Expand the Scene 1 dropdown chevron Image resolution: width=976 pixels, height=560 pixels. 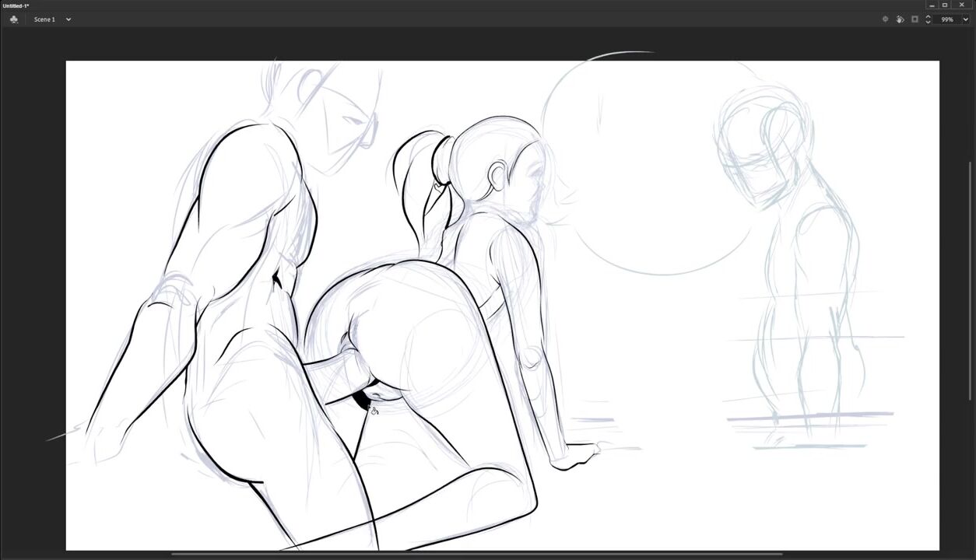(x=68, y=19)
